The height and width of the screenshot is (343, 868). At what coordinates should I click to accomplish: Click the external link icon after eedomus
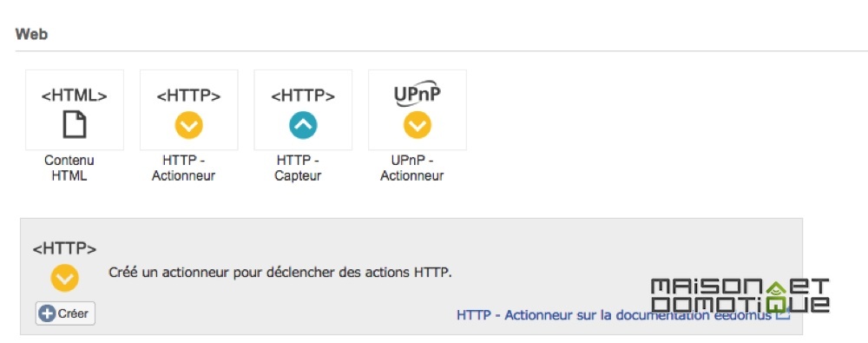coord(782,314)
